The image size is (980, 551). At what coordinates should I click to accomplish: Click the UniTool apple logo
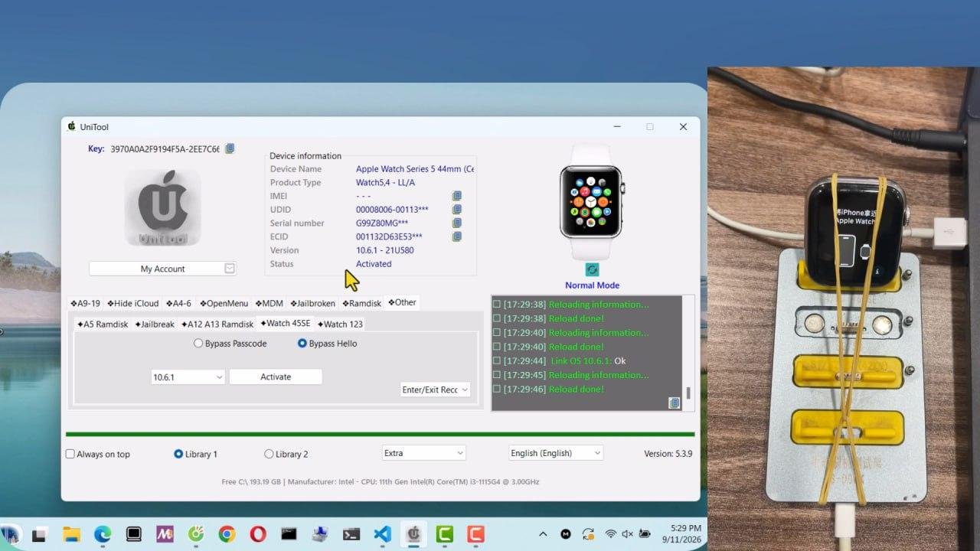[162, 207]
